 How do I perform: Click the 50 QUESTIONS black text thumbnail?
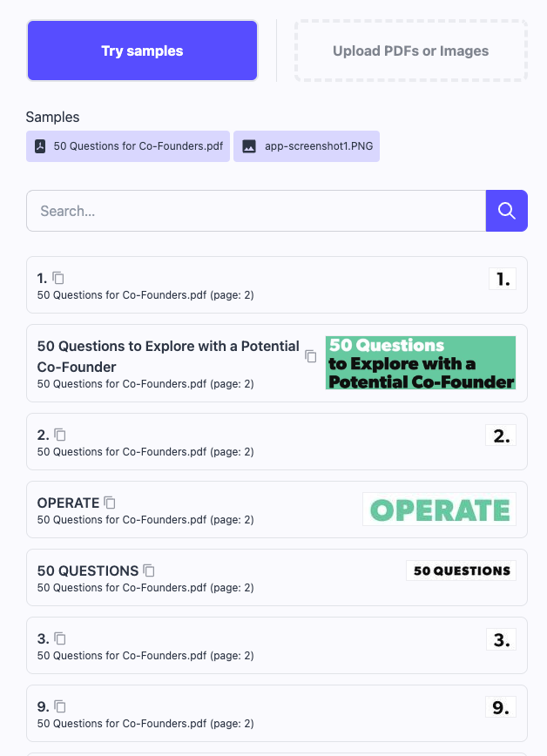(461, 570)
